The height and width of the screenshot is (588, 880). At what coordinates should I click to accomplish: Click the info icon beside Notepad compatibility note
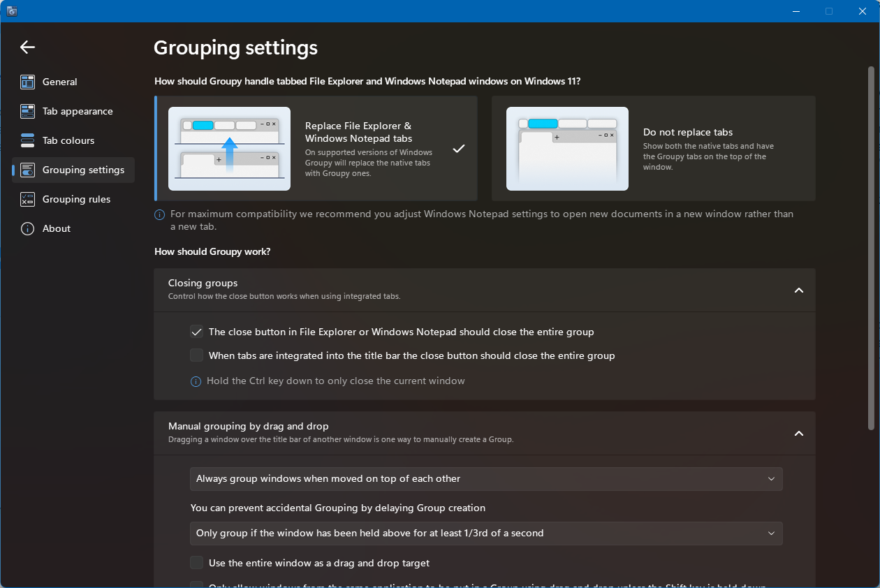click(160, 214)
